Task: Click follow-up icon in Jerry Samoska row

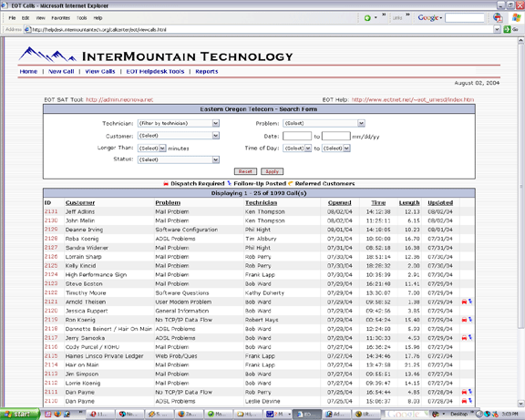Action: (x=470, y=338)
